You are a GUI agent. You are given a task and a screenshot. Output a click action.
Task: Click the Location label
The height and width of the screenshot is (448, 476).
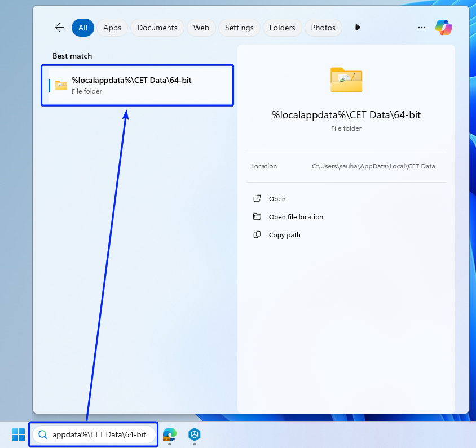click(264, 166)
